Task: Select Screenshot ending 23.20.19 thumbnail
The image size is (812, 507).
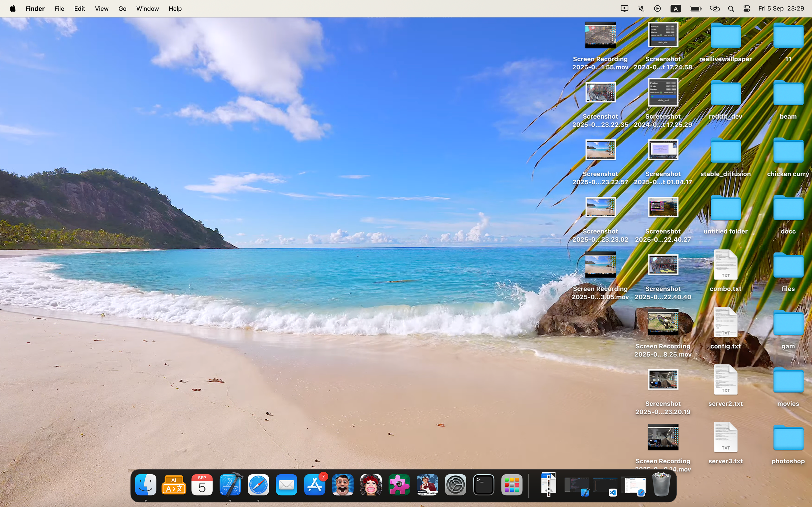Action: (663, 380)
